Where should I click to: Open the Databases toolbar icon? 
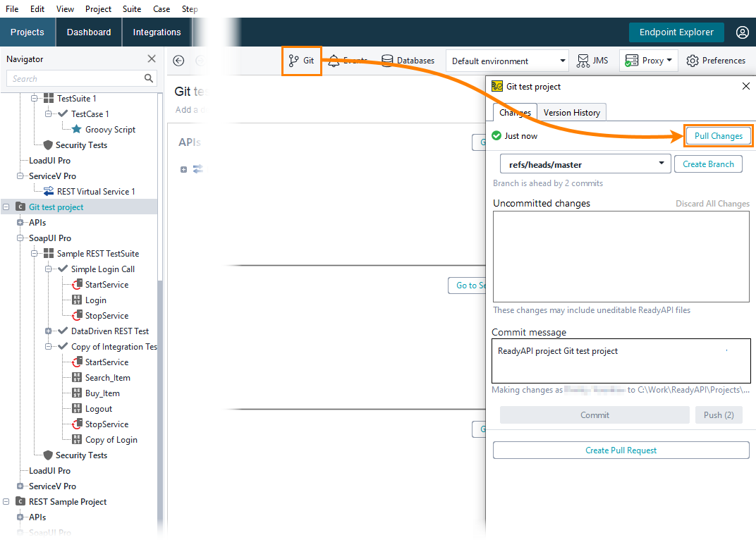386,61
